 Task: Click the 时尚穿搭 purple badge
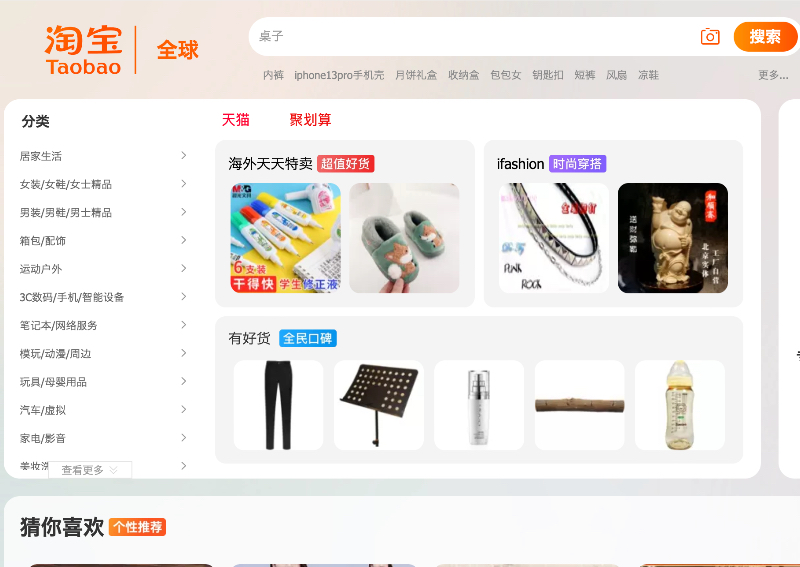coord(577,164)
